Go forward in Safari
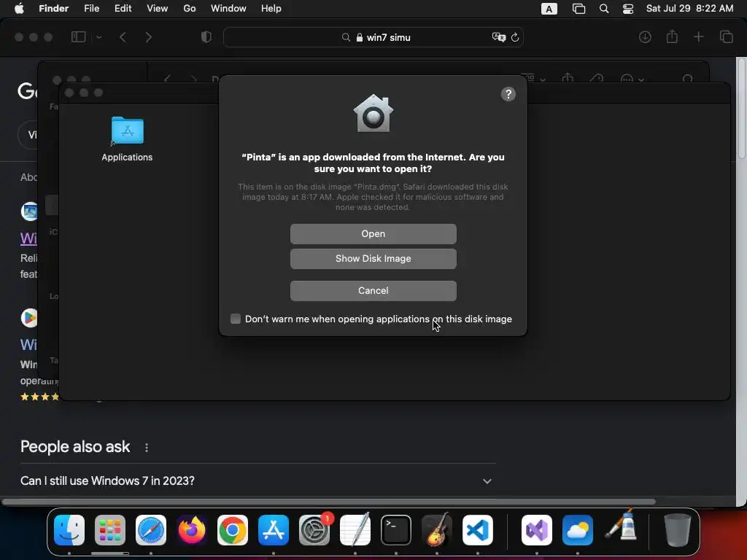The image size is (747, 560). (149, 37)
